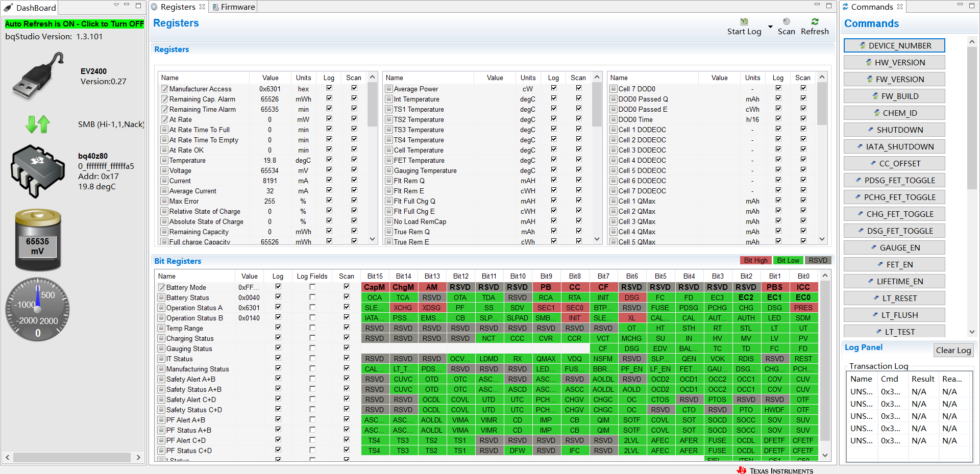Screen dimensions: 980x474
Task: Click the Scan icon in Registers toolbar
Action: tap(787, 22)
